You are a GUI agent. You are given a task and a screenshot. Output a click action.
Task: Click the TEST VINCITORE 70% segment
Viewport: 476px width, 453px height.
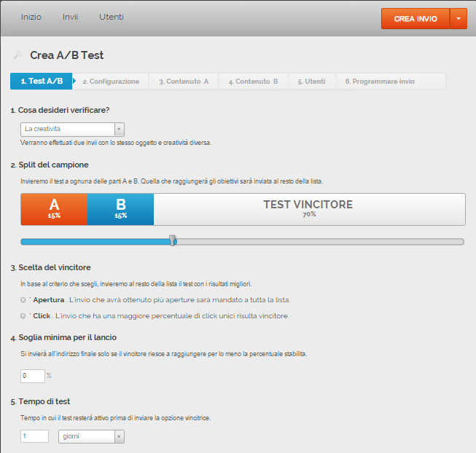pyautogui.click(x=309, y=209)
